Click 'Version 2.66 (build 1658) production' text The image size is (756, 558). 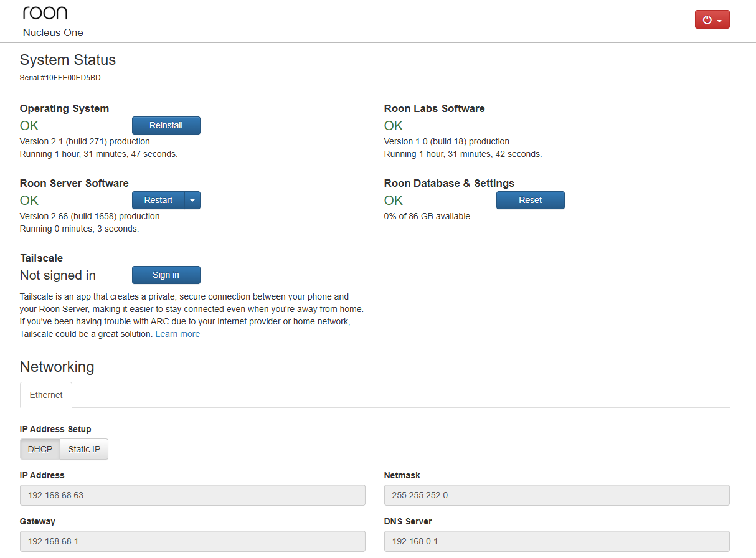(x=90, y=216)
